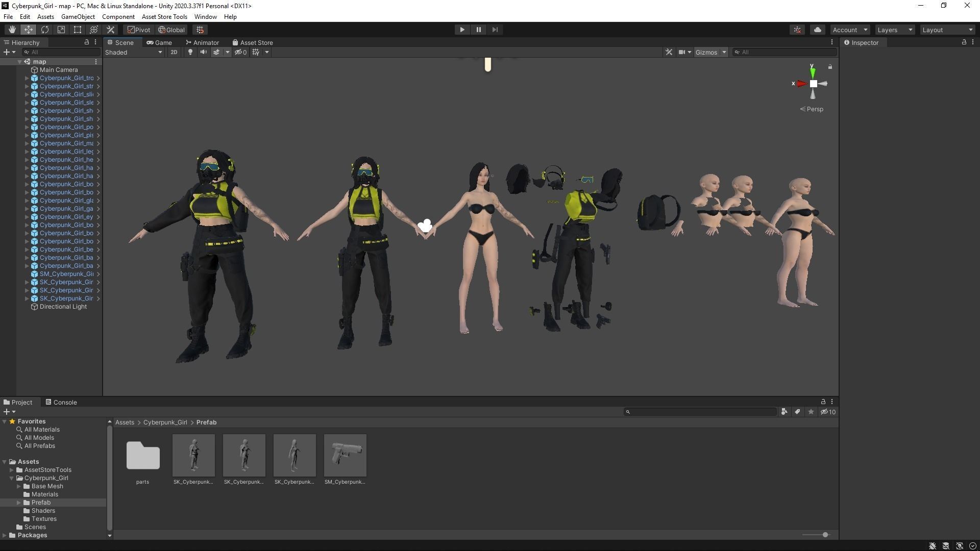Collapse the map scene in Hierarchy
The image size is (980, 551).
coord(19,62)
